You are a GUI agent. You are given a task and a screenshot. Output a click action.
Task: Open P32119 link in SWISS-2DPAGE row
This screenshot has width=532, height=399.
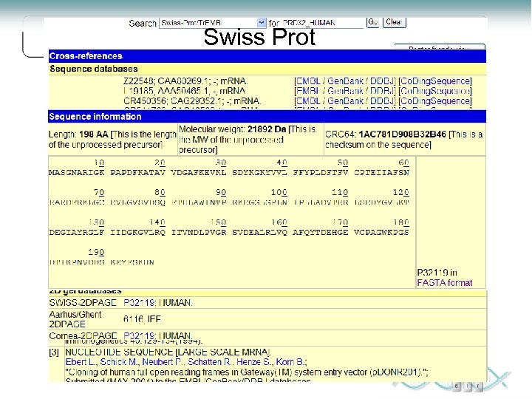click(x=139, y=303)
